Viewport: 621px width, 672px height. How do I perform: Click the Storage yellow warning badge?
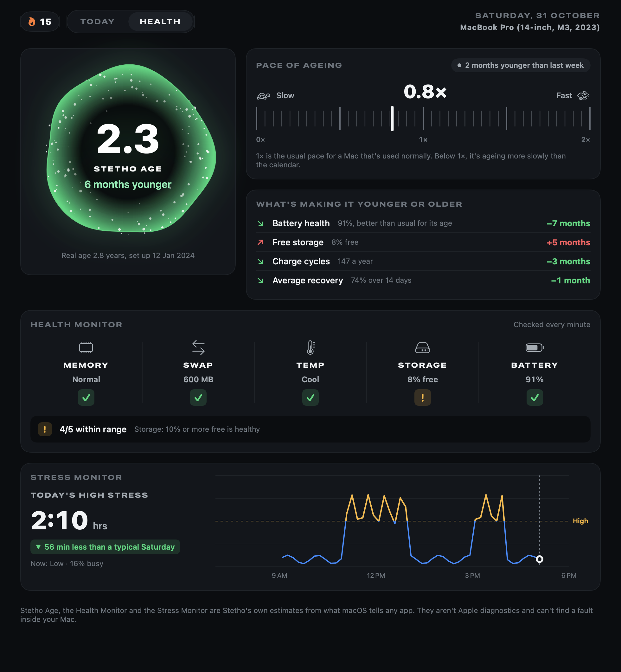click(x=422, y=398)
